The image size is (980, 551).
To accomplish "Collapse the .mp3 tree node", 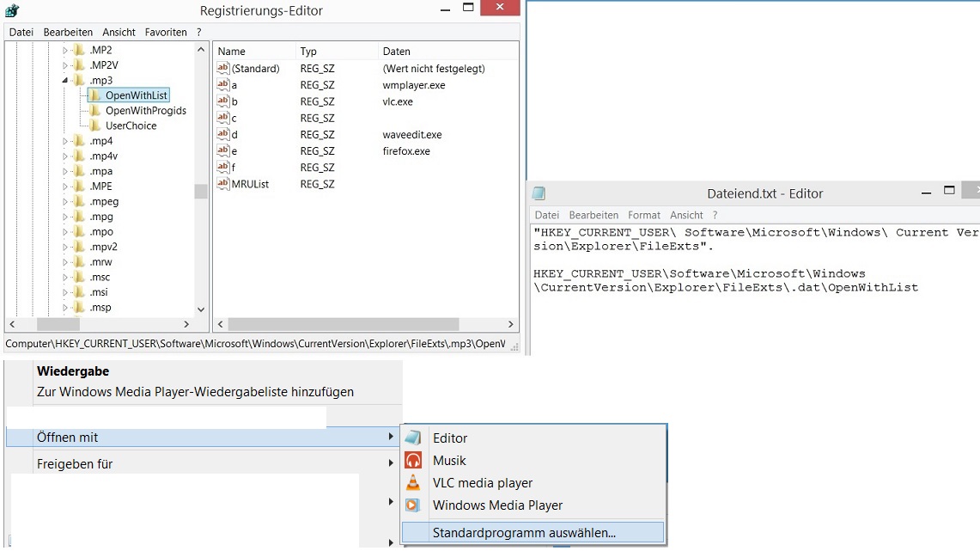I will [65, 80].
